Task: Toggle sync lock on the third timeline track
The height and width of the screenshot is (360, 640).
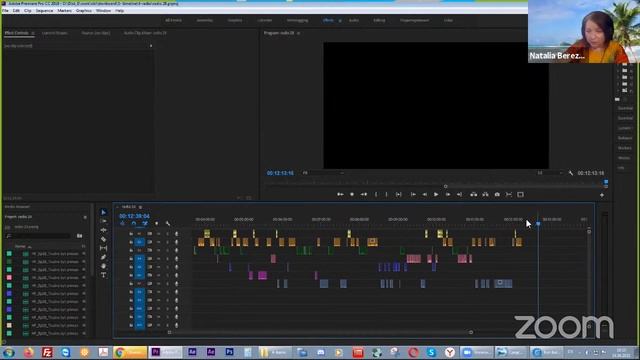Action: (150, 251)
